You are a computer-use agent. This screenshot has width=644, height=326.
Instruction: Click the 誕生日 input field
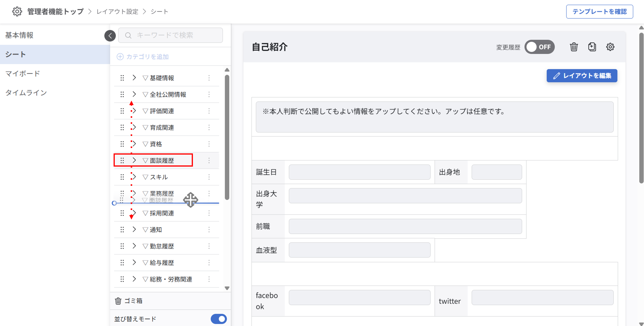tap(359, 172)
